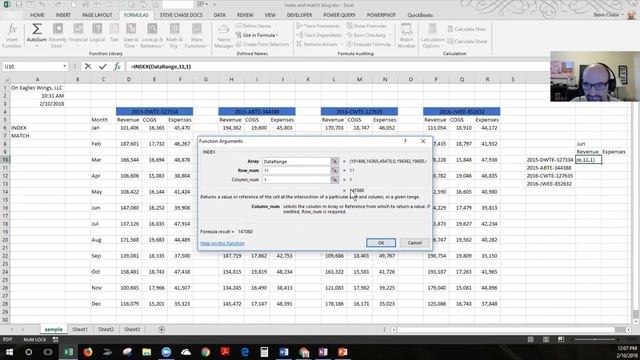Click Cancel X in formula bar
The image size is (640, 360).
point(88,67)
